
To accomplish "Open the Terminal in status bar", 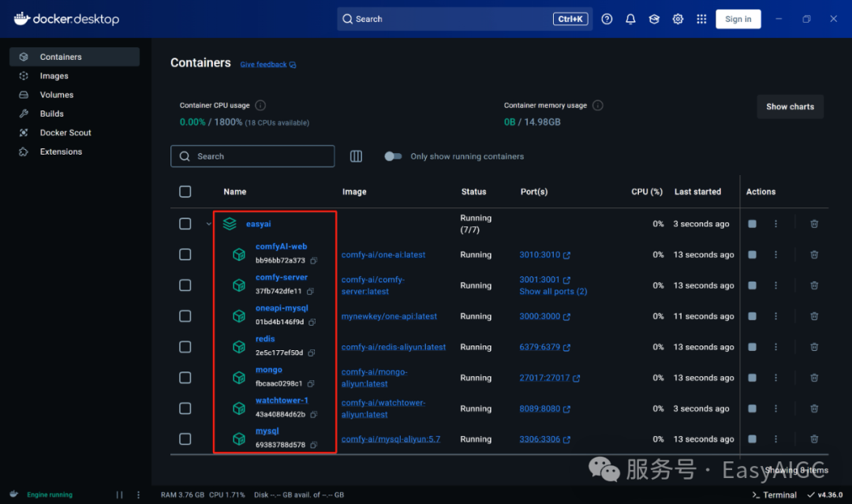I will pyautogui.click(x=774, y=495).
